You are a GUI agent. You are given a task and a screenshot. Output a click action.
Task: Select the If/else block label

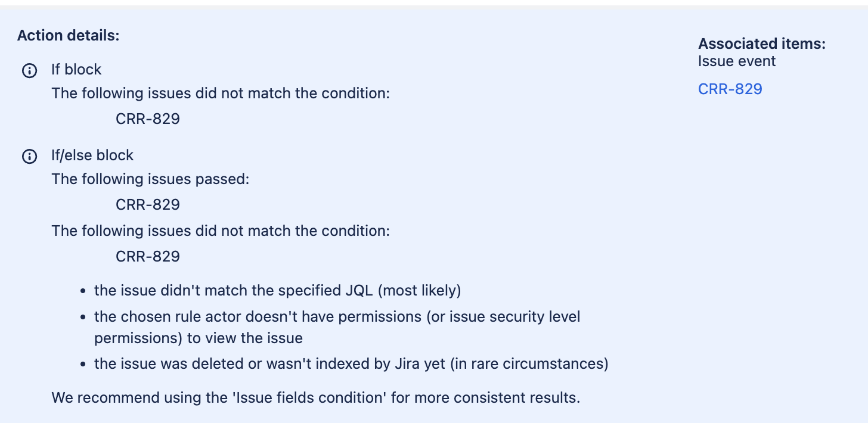[92, 155]
